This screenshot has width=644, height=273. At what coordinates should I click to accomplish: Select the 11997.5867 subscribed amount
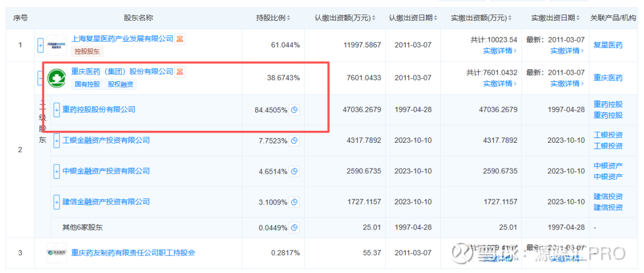coord(363,45)
